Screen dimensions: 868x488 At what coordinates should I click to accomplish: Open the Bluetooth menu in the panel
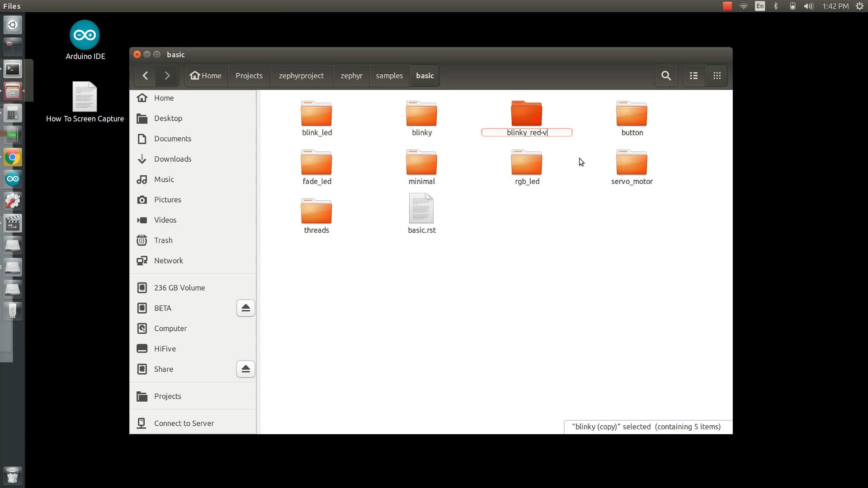coord(776,6)
